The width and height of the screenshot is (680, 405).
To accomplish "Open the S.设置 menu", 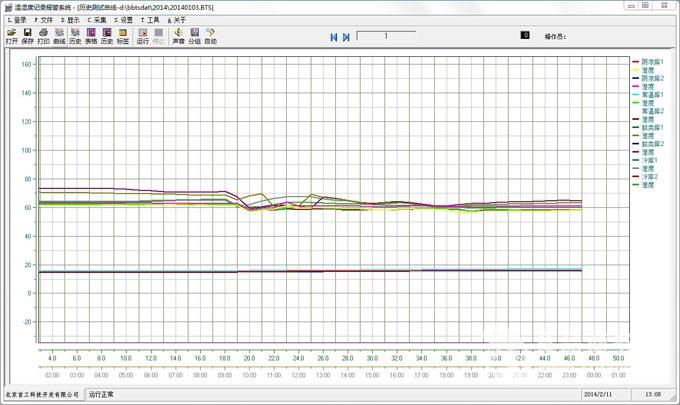I will pyautogui.click(x=124, y=20).
